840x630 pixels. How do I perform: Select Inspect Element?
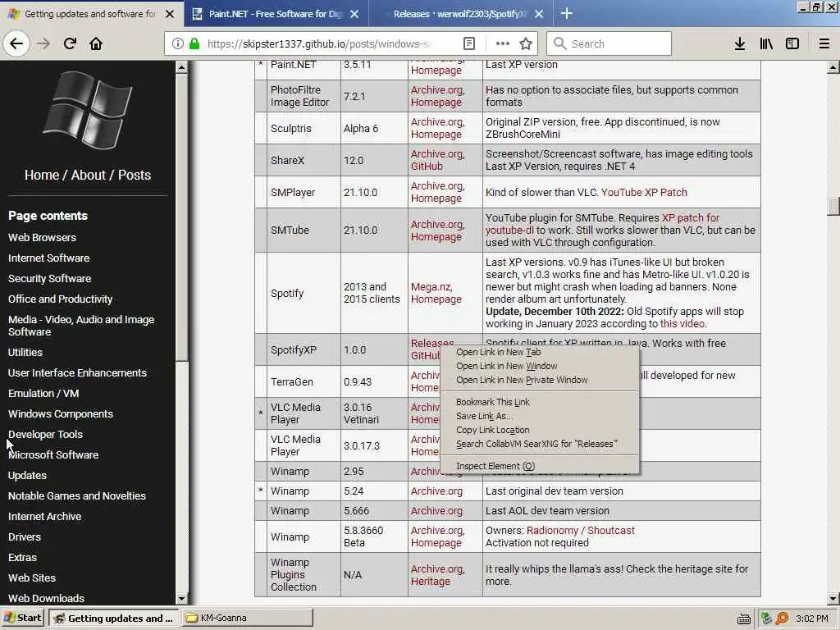tap(495, 466)
